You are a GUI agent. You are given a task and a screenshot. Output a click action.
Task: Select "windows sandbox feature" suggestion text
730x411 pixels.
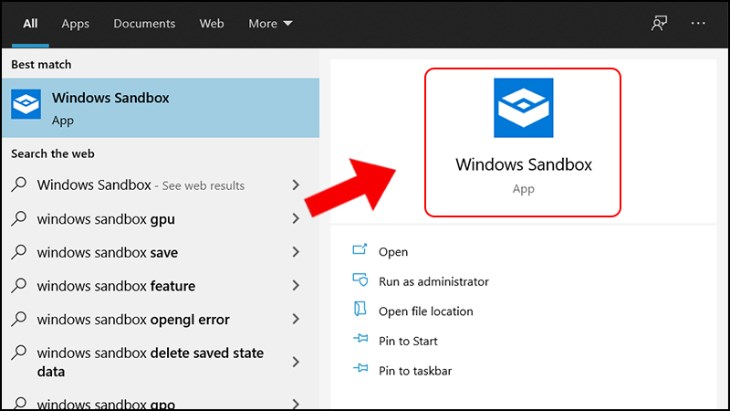(116, 286)
